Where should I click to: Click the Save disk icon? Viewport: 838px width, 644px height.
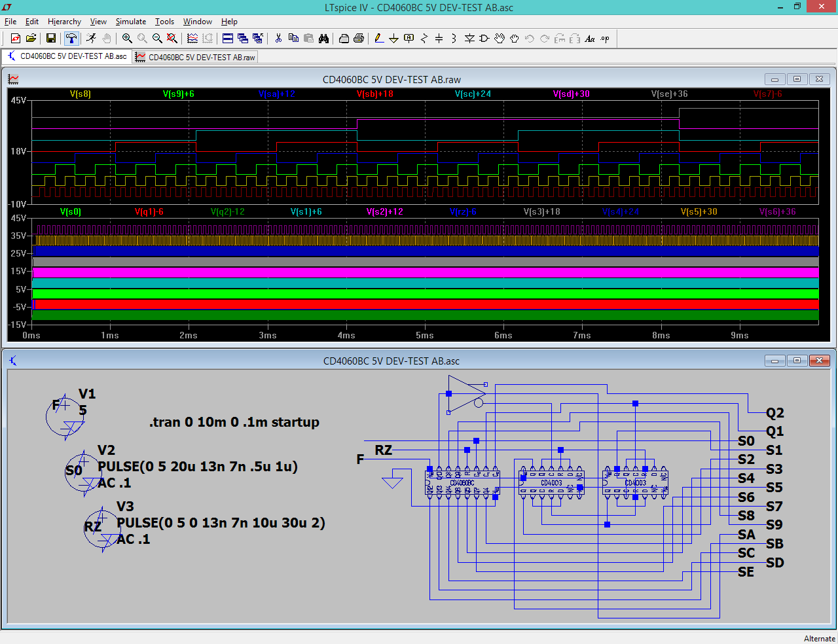click(x=51, y=39)
